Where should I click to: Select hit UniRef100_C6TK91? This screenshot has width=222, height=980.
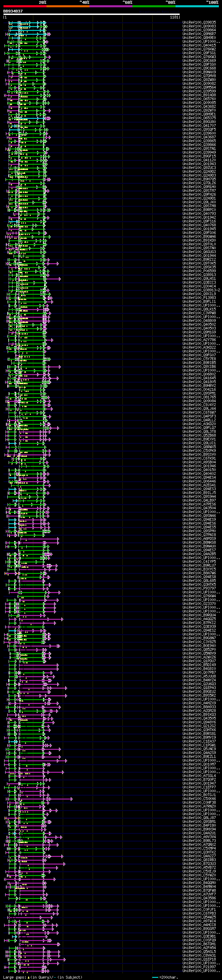pyautogui.click(x=199, y=459)
